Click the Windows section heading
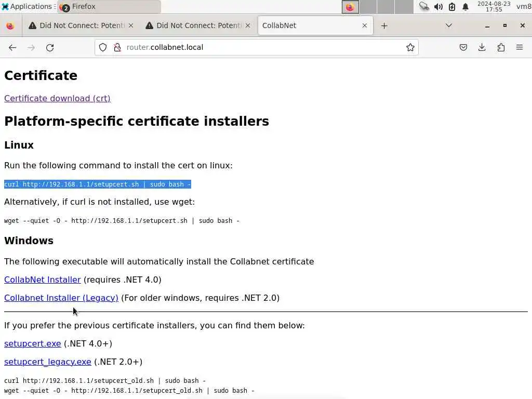This screenshot has width=532, height=399. pyautogui.click(x=29, y=241)
